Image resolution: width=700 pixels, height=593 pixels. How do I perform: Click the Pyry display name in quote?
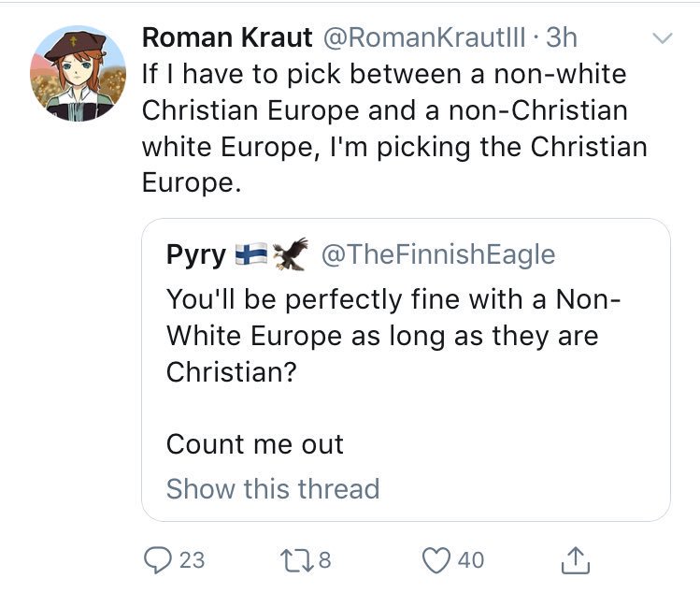coord(194,253)
